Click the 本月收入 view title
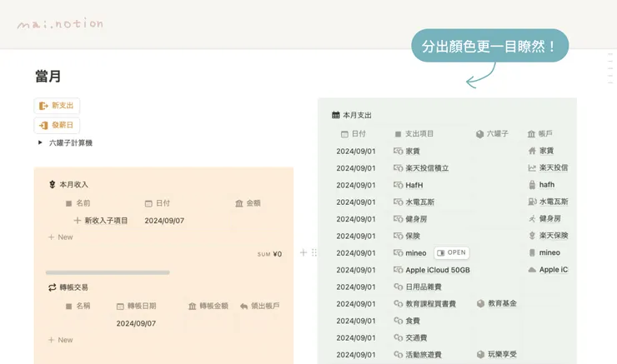This screenshot has height=364, width=617. coord(74,184)
